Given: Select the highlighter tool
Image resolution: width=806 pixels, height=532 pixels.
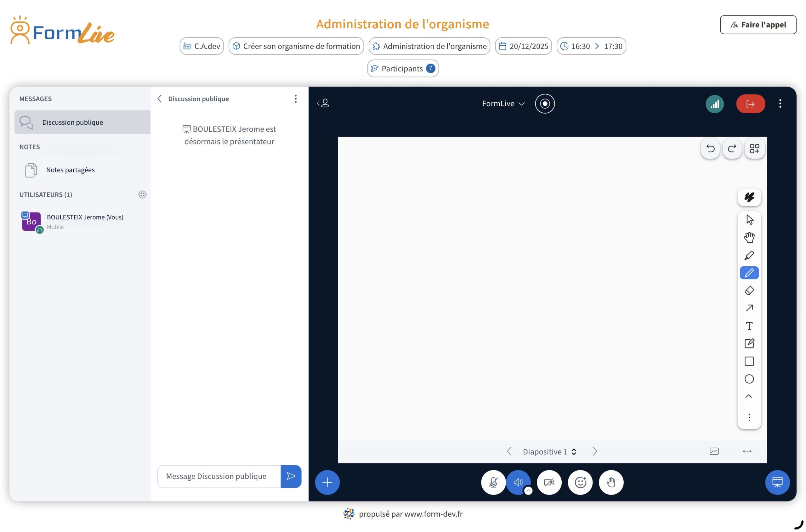Looking at the screenshot, I should [749, 255].
